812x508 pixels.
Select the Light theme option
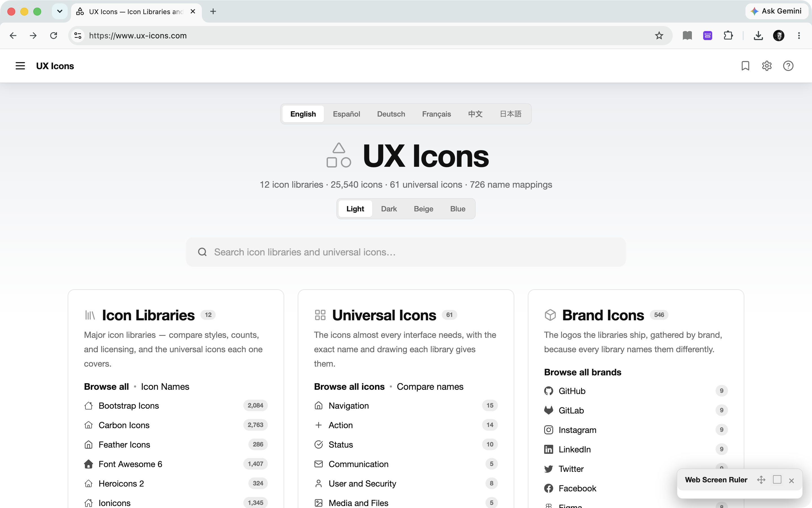tap(355, 209)
